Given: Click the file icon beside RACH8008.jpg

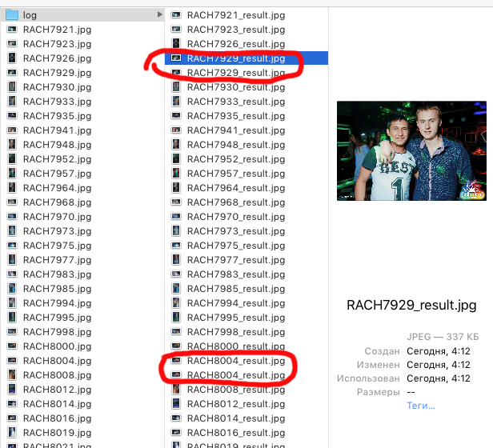Looking at the screenshot, I should 12,374.
